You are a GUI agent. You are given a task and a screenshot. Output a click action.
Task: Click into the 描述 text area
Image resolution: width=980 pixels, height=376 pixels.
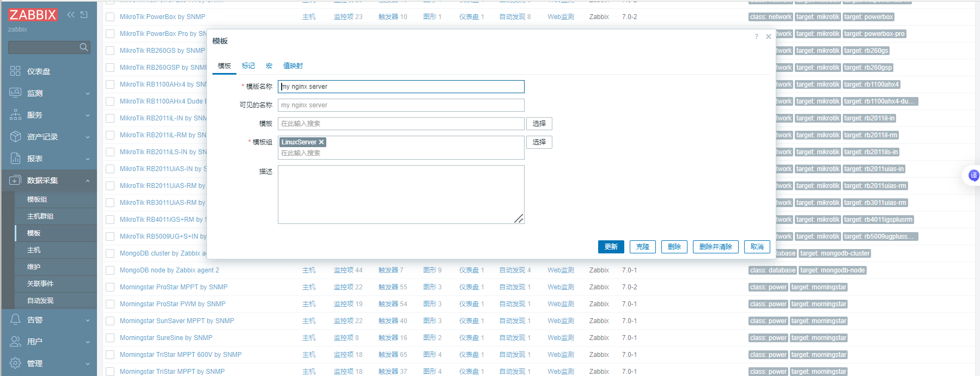[401, 195]
